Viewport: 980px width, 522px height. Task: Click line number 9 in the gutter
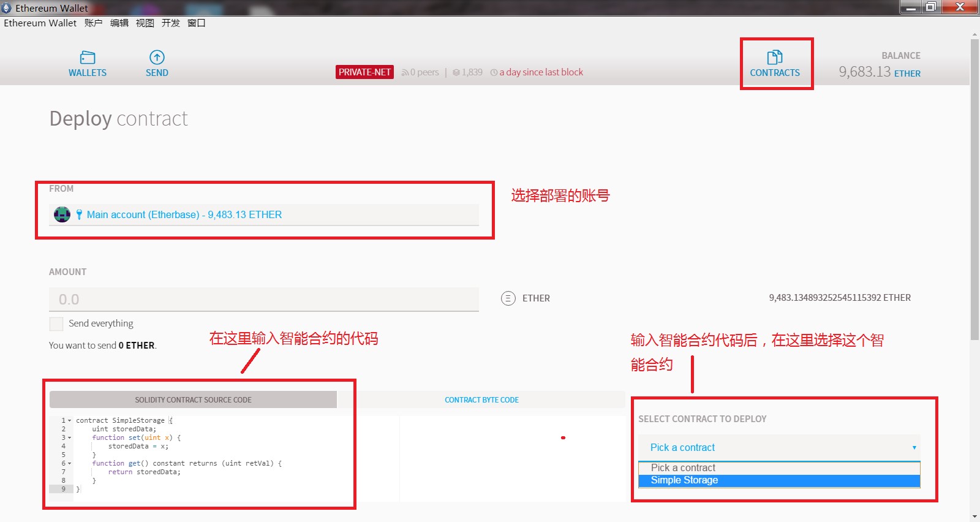[x=63, y=489]
